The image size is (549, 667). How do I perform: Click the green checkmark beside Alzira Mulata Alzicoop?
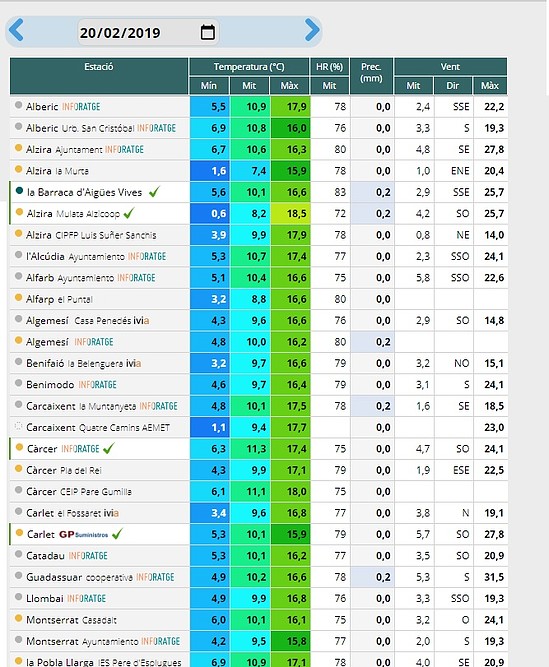tap(129, 213)
